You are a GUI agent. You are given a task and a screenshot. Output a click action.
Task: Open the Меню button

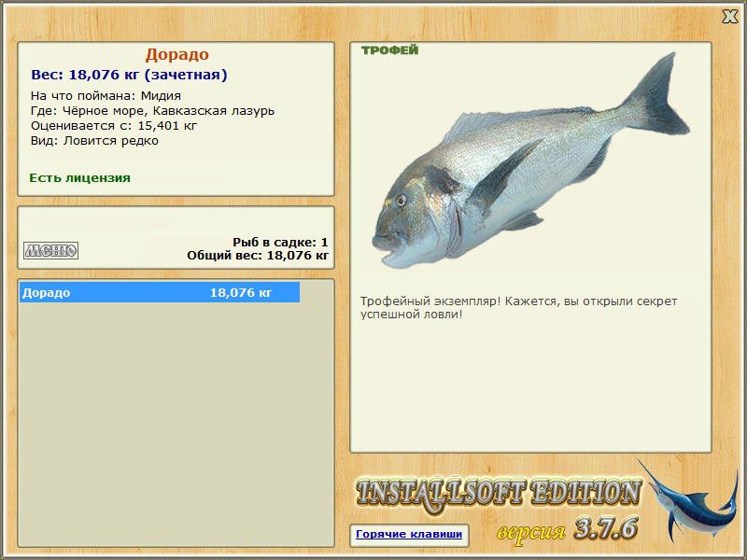(x=51, y=250)
